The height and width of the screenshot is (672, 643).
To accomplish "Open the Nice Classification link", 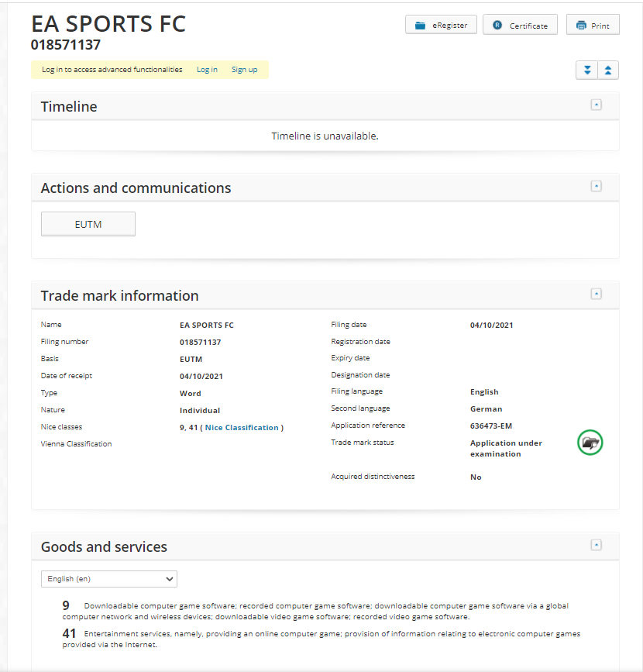I will tap(242, 427).
